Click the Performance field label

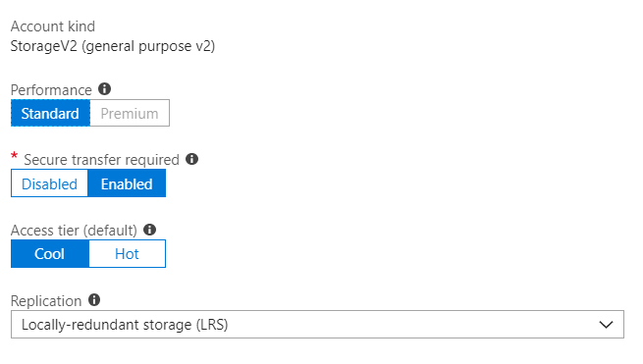click(x=51, y=89)
